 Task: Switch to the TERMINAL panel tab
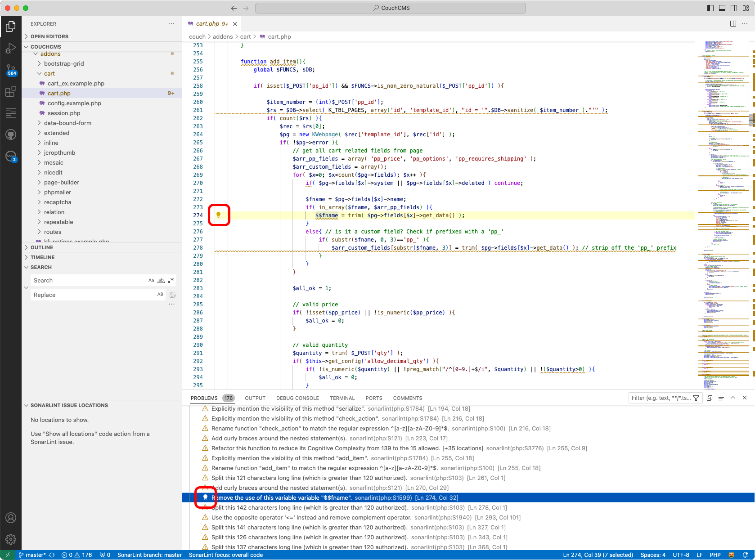click(342, 398)
